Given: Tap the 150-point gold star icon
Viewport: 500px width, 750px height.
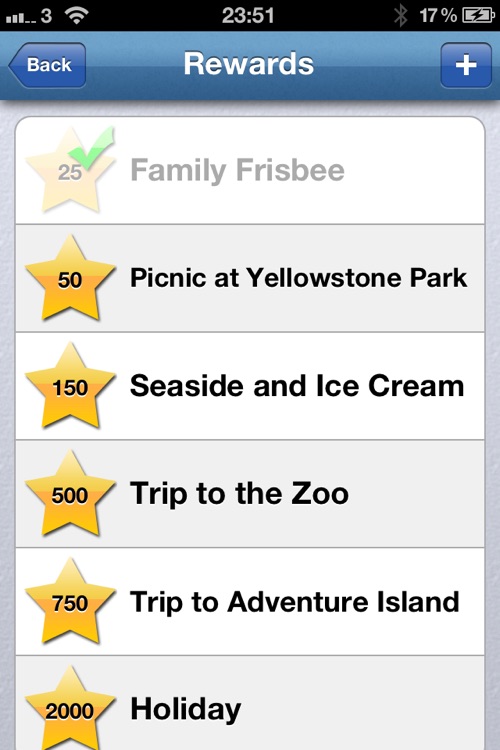Looking at the screenshot, I should (x=70, y=386).
